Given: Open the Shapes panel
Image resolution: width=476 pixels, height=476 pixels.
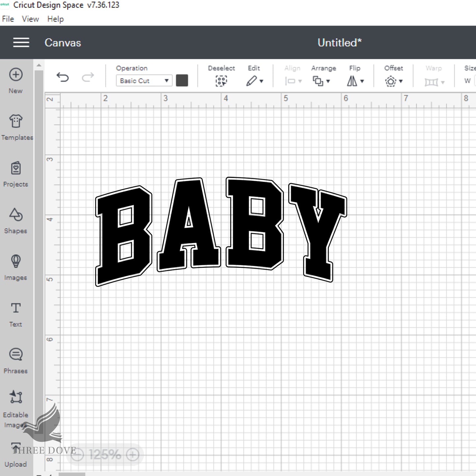Looking at the screenshot, I should click(15, 221).
